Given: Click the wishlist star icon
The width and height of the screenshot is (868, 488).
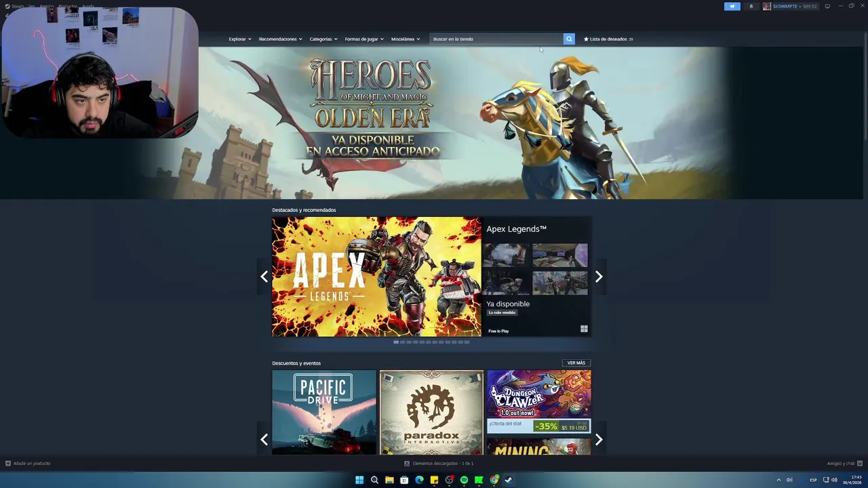Looking at the screenshot, I should click(586, 39).
